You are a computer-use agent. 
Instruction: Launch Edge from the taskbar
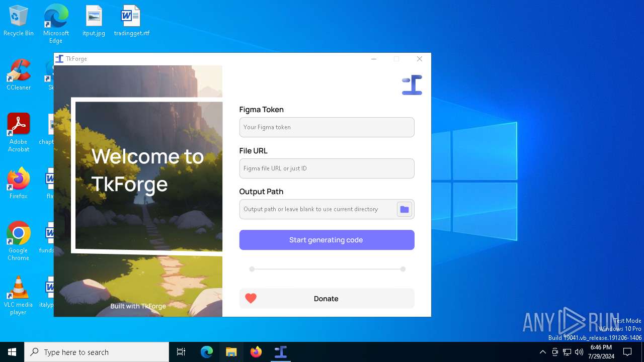pos(207,352)
